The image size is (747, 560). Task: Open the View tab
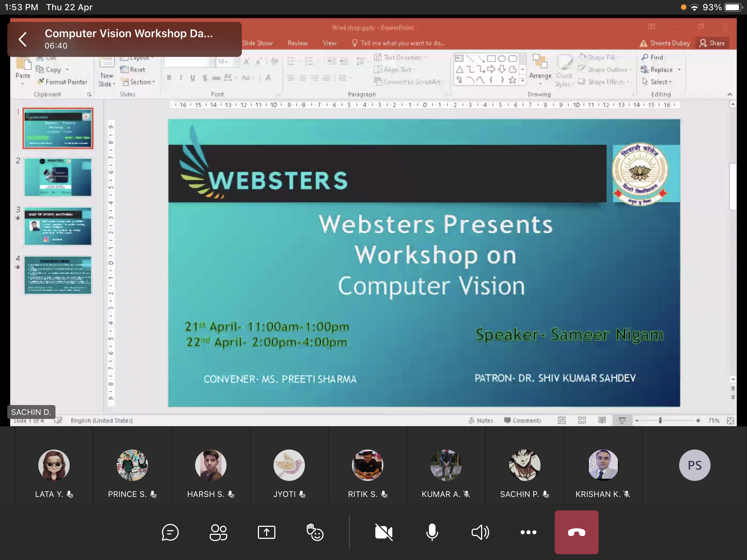pyautogui.click(x=329, y=43)
